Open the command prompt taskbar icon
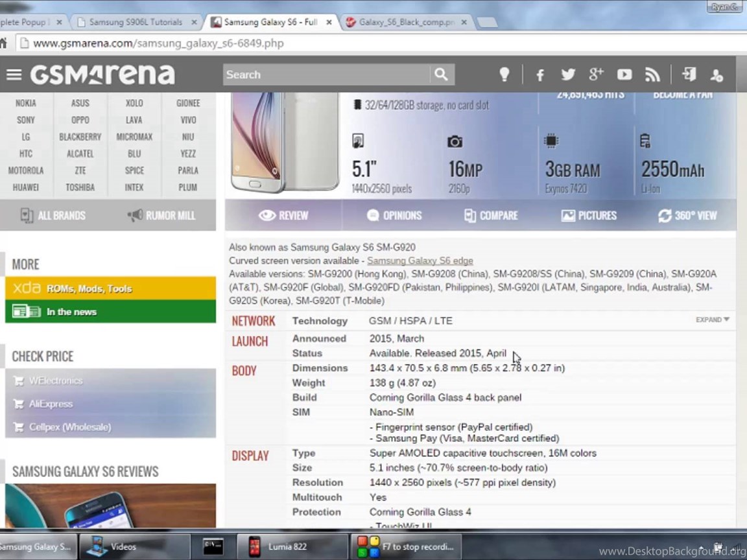The height and width of the screenshot is (560, 747). pyautogui.click(x=213, y=546)
